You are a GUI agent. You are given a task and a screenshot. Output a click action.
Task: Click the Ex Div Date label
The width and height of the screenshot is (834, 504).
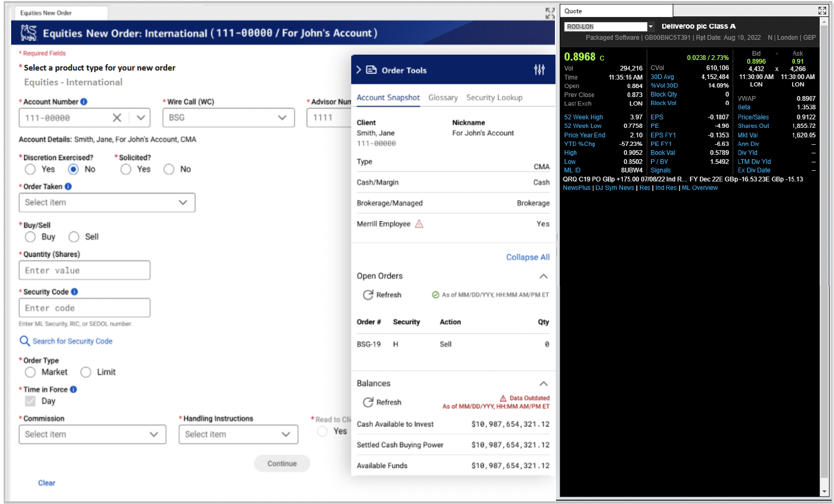pyautogui.click(x=753, y=170)
